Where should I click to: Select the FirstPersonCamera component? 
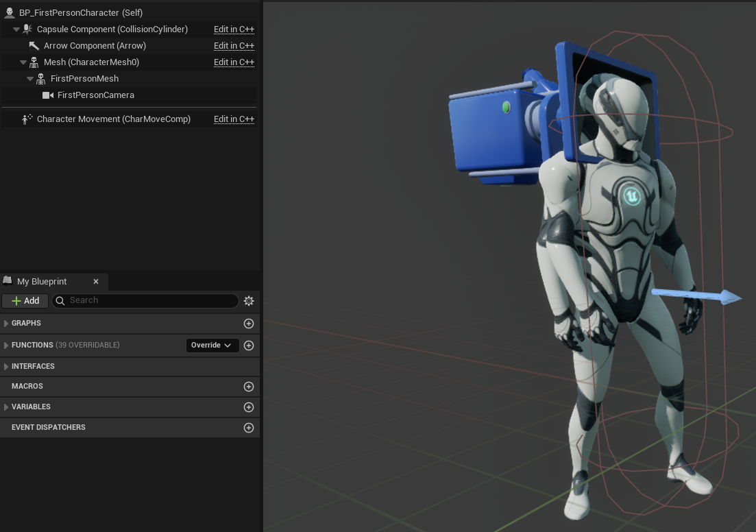tap(95, 95)
